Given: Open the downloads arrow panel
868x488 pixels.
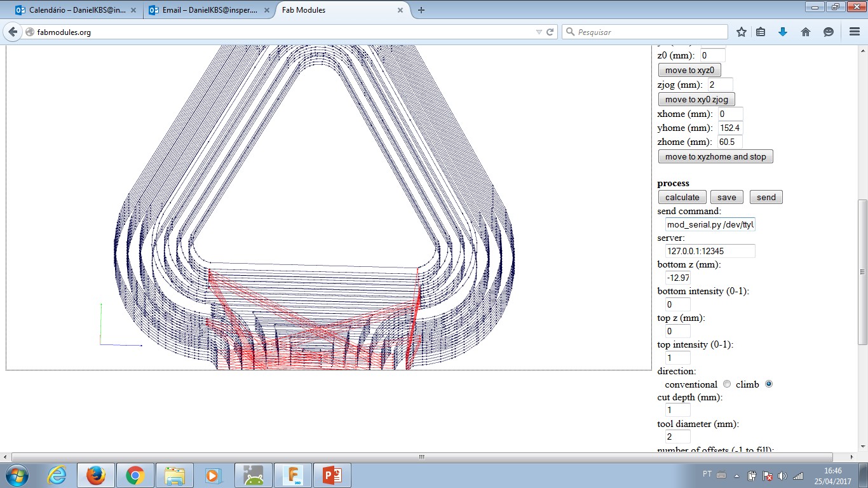Looking at the screenshot, I should click(783, 32).
